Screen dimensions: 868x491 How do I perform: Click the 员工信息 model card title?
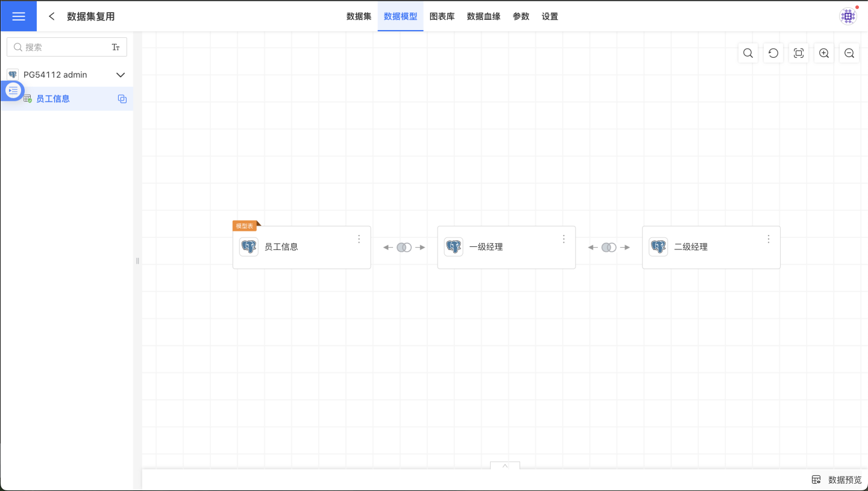point(281,247)
